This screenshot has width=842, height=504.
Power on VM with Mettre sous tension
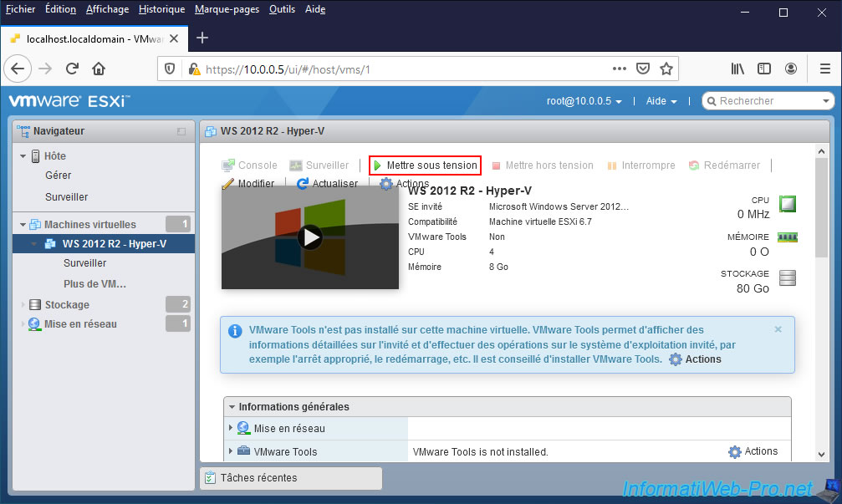[x=425, y=165]
